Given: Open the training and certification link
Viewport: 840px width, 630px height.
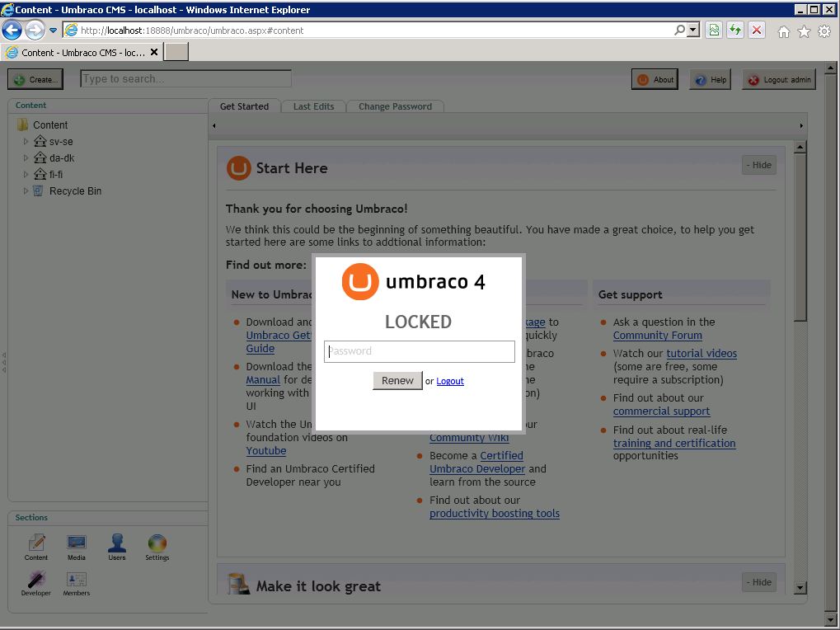Looking at the screenshot, I should 674,444.
